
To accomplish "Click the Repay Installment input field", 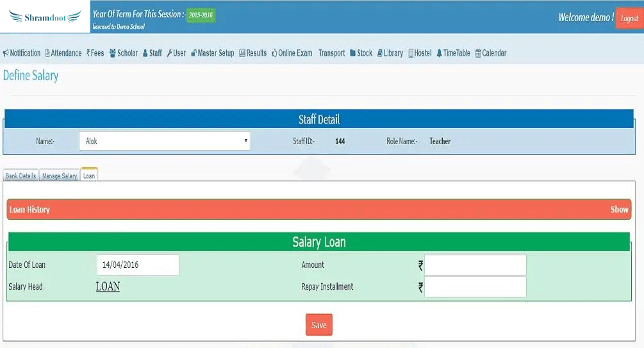I will (x=475, y=287).
